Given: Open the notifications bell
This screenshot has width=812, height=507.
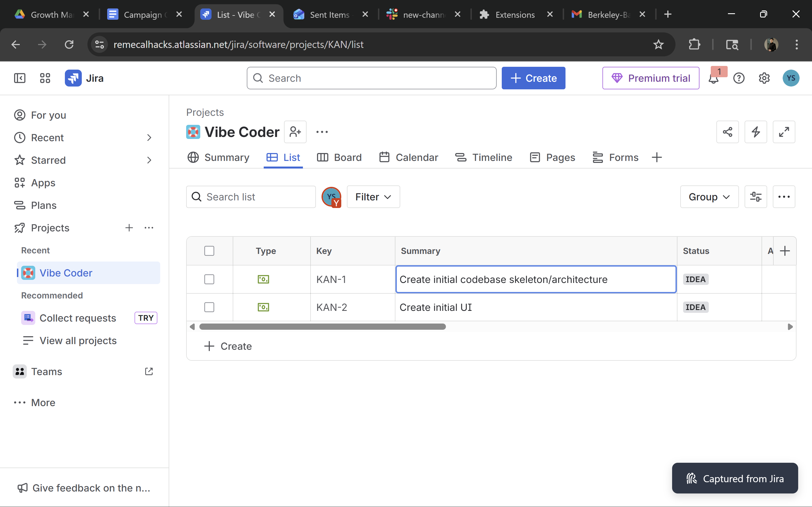Looking at the screenshot, I should pyautogui.click(x=713, y=79).
